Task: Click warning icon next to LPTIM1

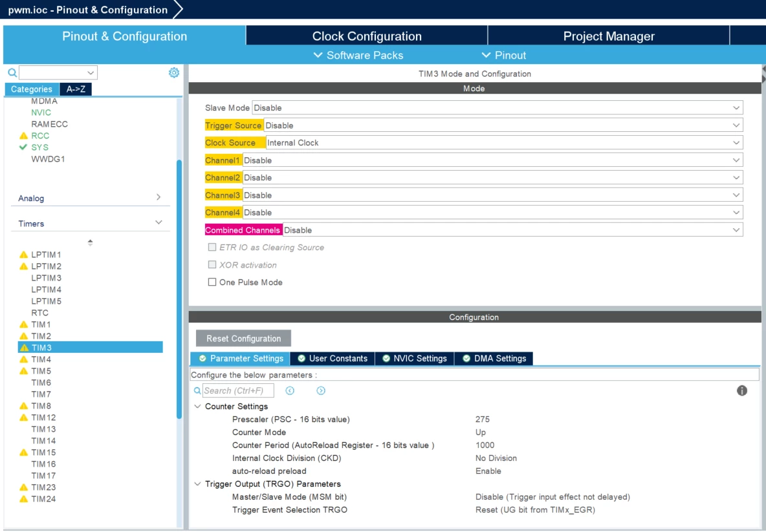Action: click(x=23, y=255)
